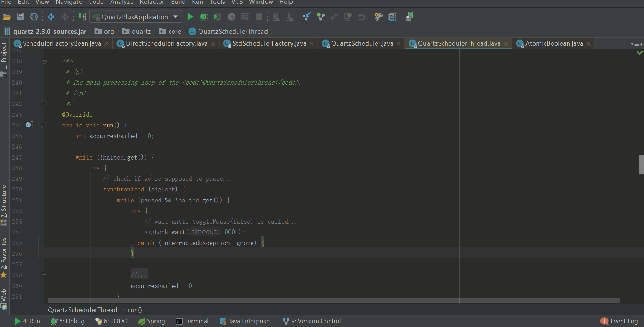Click the Open folder toolbar icon
Image resolution: width=644 pixels, height=327 pixels.
pyautogui.click(x=7, y=17)
